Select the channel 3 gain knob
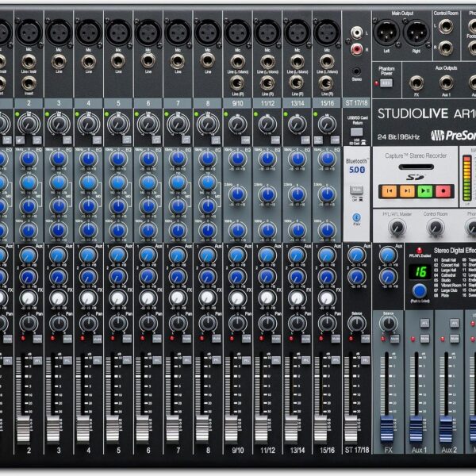The width and height of the screenshot is (476, 476). (58, 124)
